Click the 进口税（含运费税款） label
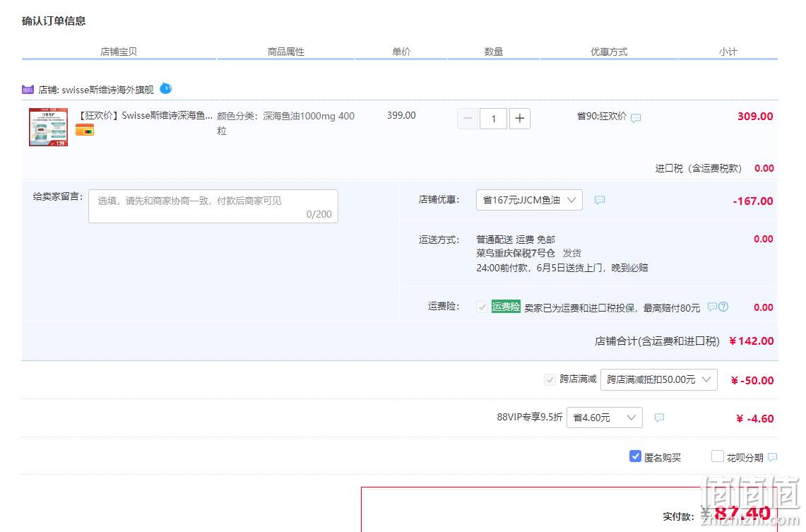 tap(699, 168)
